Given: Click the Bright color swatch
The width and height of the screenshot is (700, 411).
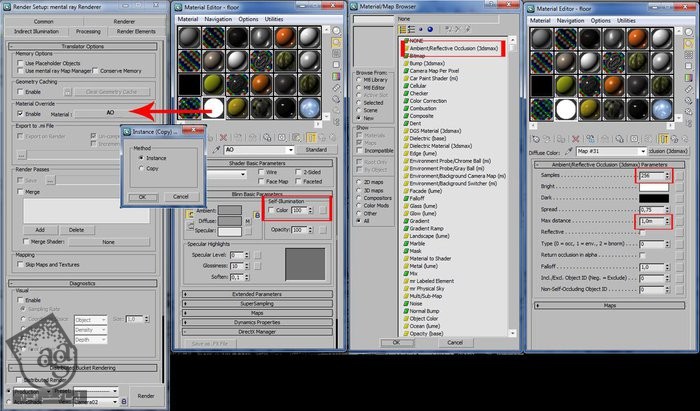Looking at the screenshot, I should click(654, 186).
